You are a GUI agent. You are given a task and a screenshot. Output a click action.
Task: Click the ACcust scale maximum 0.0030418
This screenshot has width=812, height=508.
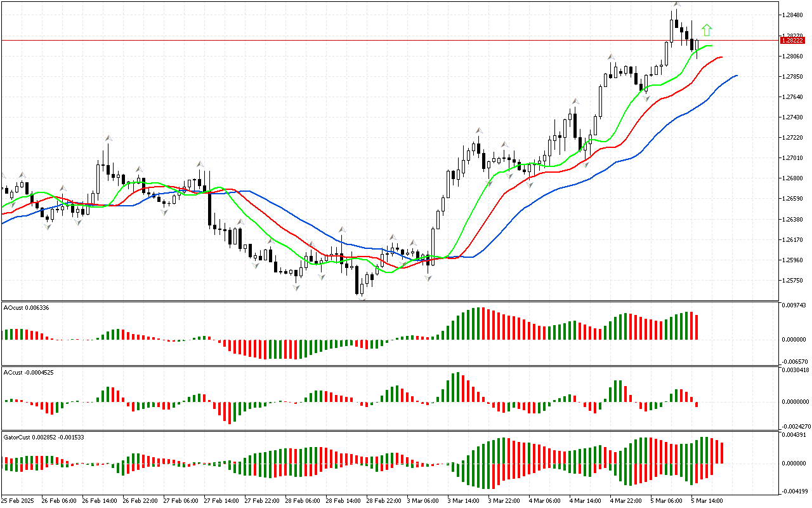pos(795,370)
